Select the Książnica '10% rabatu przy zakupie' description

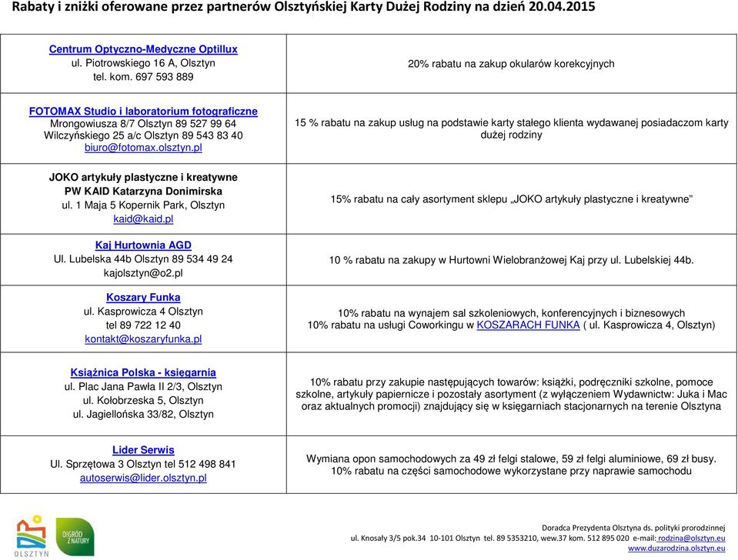(511, 395)
